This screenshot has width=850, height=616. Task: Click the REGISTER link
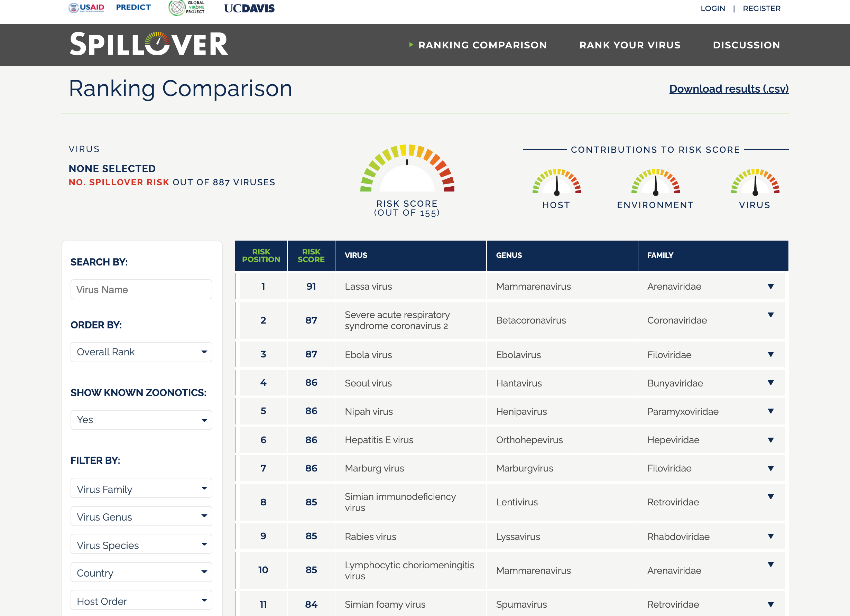tap(761, 8)
